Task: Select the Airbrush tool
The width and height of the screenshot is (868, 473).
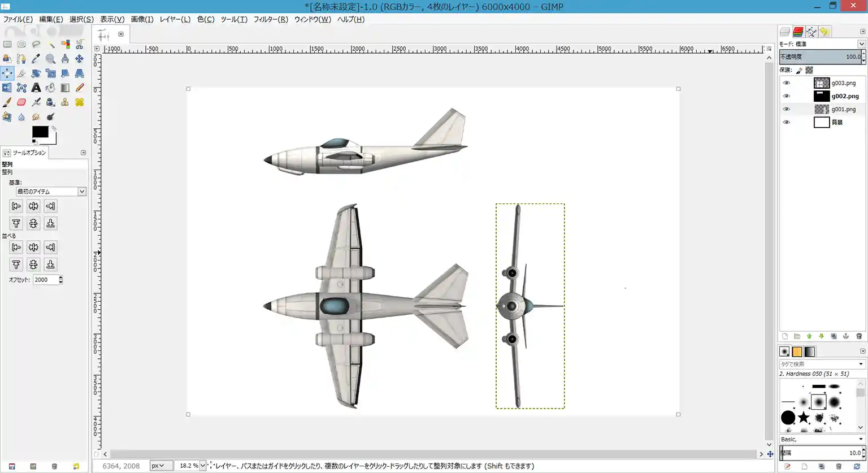Action: click(36, 102)
